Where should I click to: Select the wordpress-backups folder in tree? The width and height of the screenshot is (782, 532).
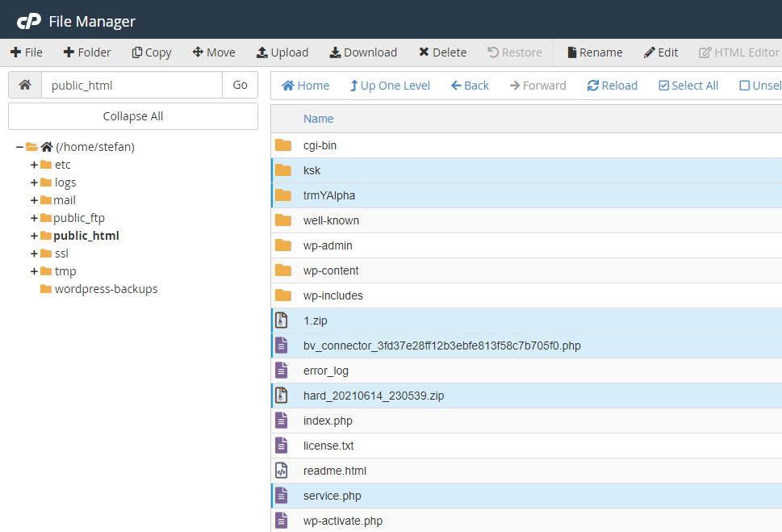[106, 289]
